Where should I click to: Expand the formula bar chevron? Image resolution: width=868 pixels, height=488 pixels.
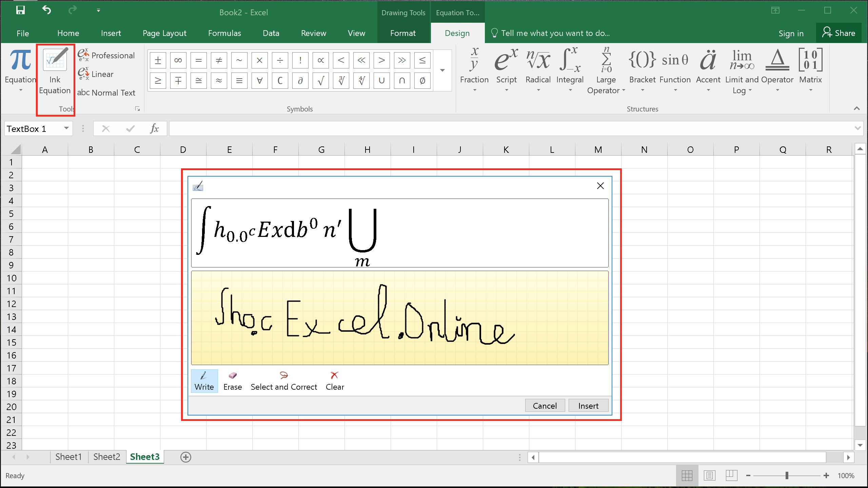coord(858,128)
